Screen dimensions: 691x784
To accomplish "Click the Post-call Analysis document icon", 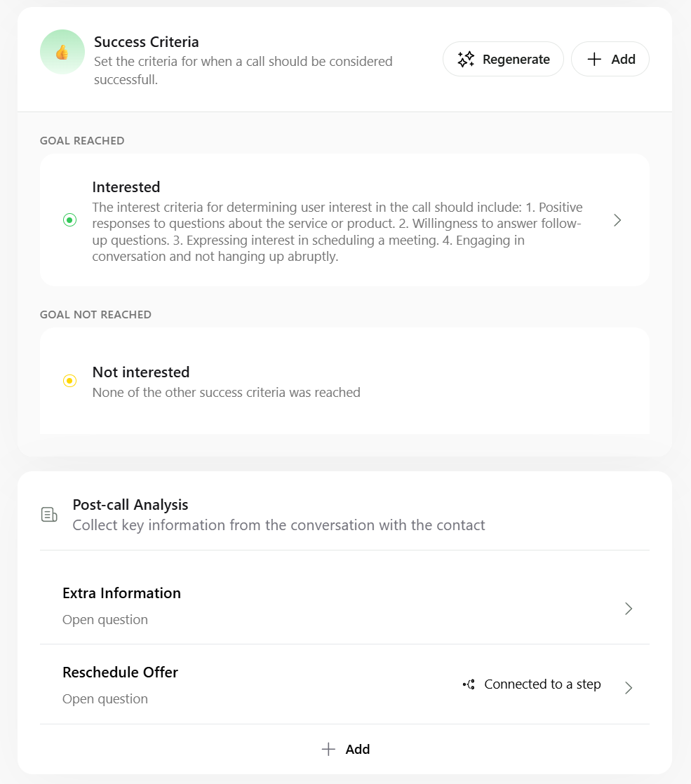I will coord(49,514).
